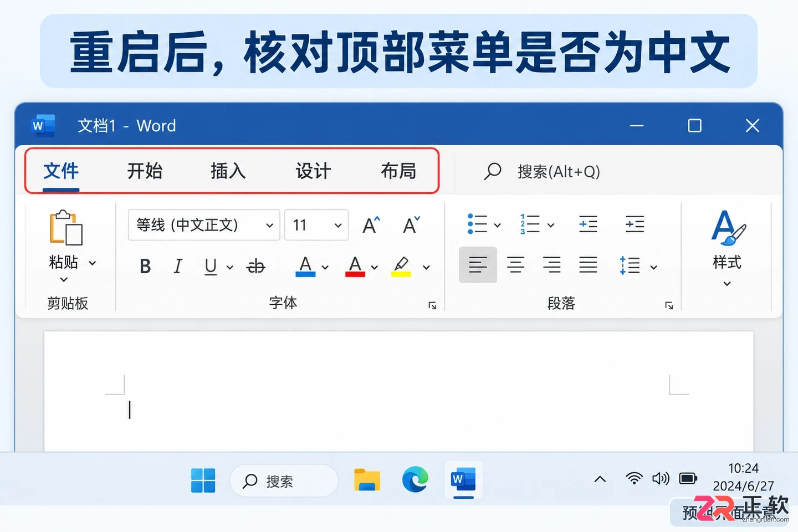The height and width of the screenshot is (532, 798).
Task: Toggle strikethrough formatting
Action: (256, 267)
